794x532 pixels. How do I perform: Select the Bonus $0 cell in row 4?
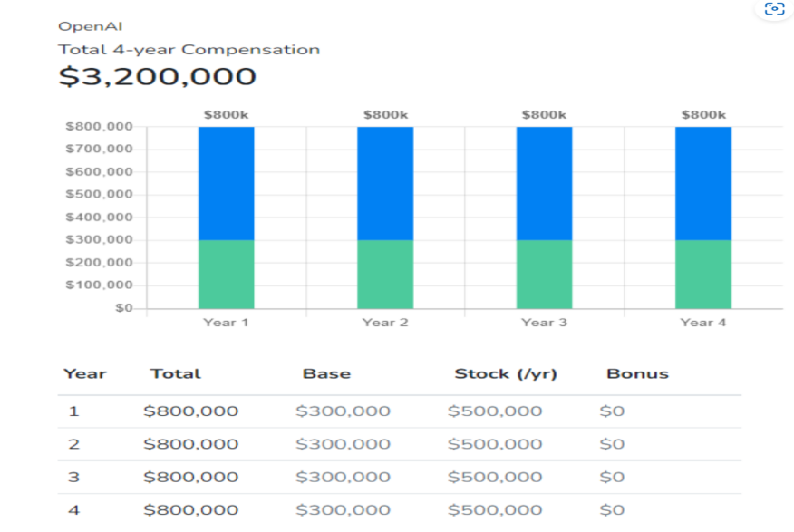[612, 509]
